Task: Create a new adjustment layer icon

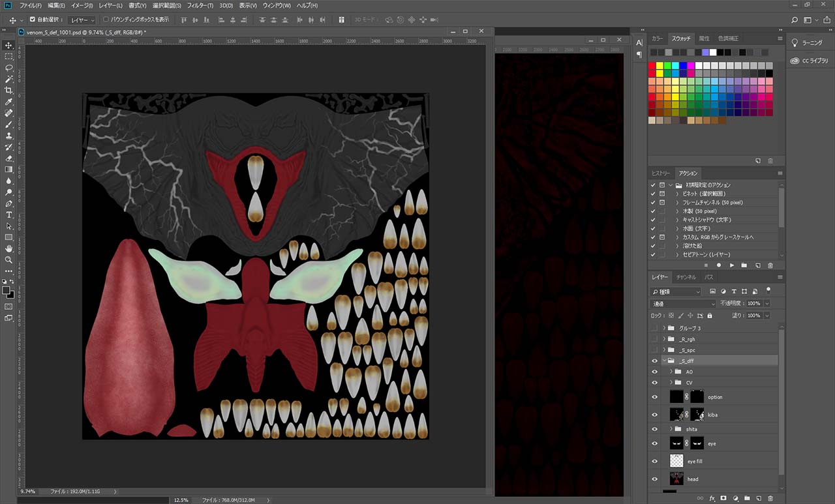Action: pyautogui.click(x=735, y=498)
